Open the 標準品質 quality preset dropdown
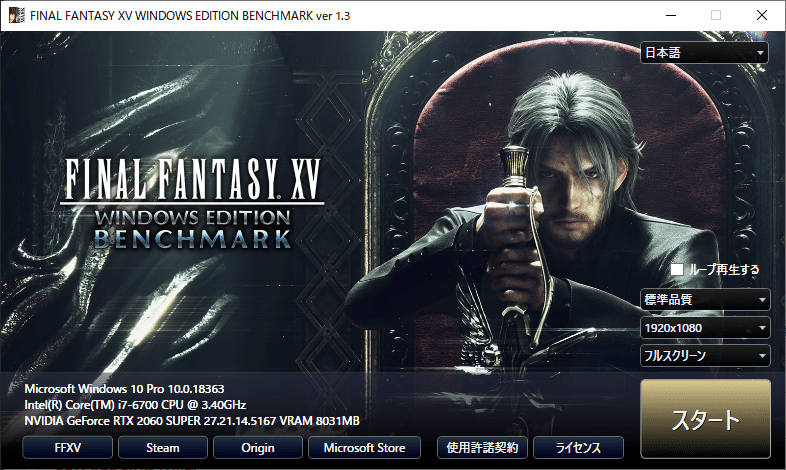The image size is (786, 470). tap(705, 300)
